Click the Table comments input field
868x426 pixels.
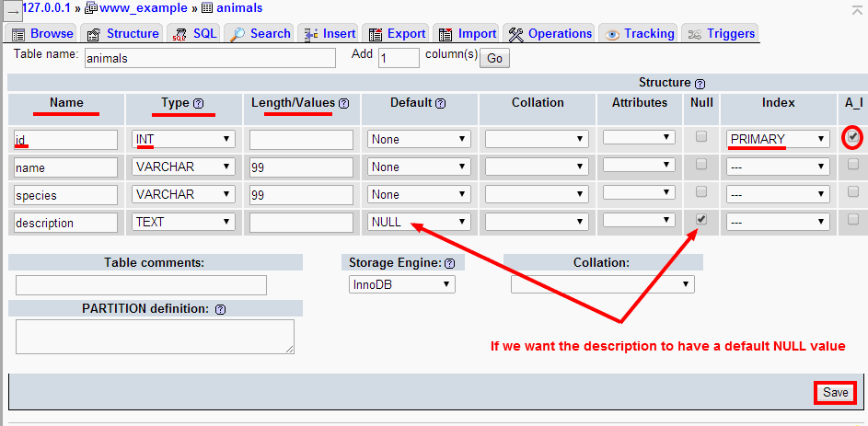click(141, 285)
